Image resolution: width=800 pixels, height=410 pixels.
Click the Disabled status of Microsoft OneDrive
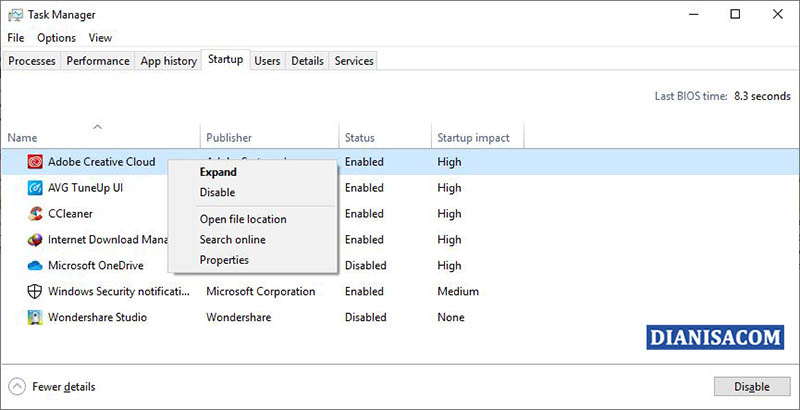point(365,266)
